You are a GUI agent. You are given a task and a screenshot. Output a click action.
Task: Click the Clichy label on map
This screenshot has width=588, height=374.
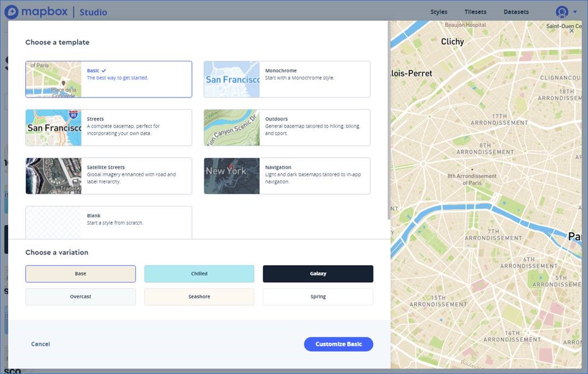pyautogui.click(x=452, y=42)
